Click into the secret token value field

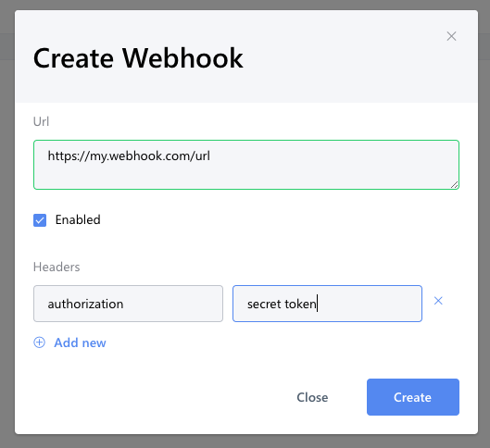[x=327, y=304]
